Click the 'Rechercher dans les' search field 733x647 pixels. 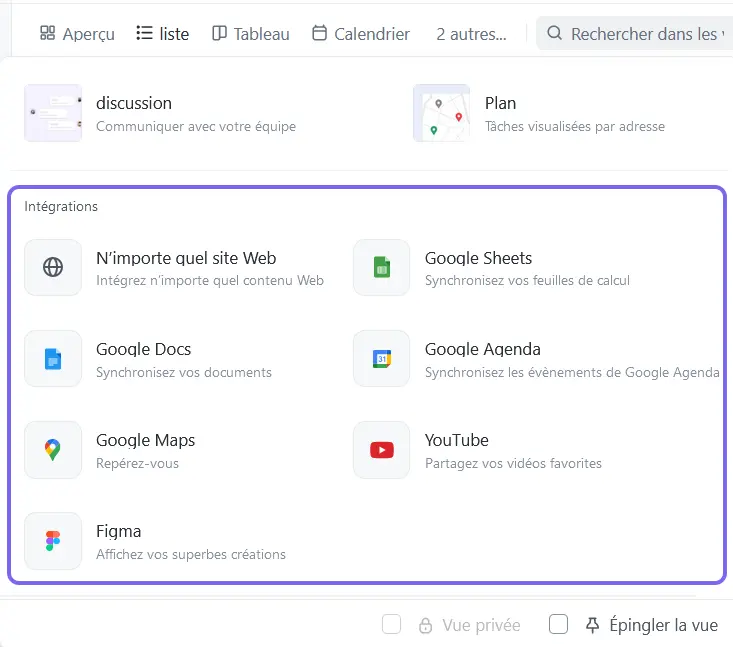click(x=634, y=34)
